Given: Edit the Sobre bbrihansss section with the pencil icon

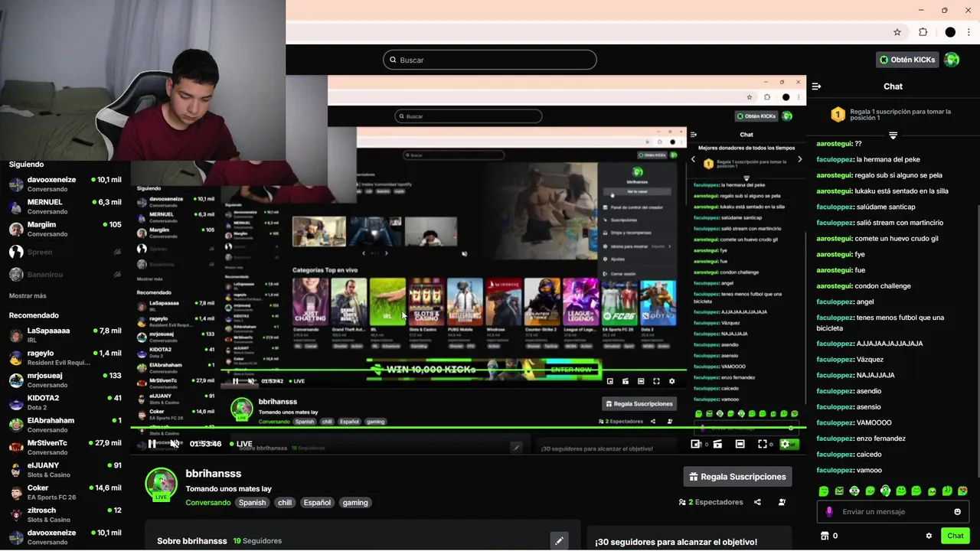Looking at the screenshot, I should tap(559, 540).
